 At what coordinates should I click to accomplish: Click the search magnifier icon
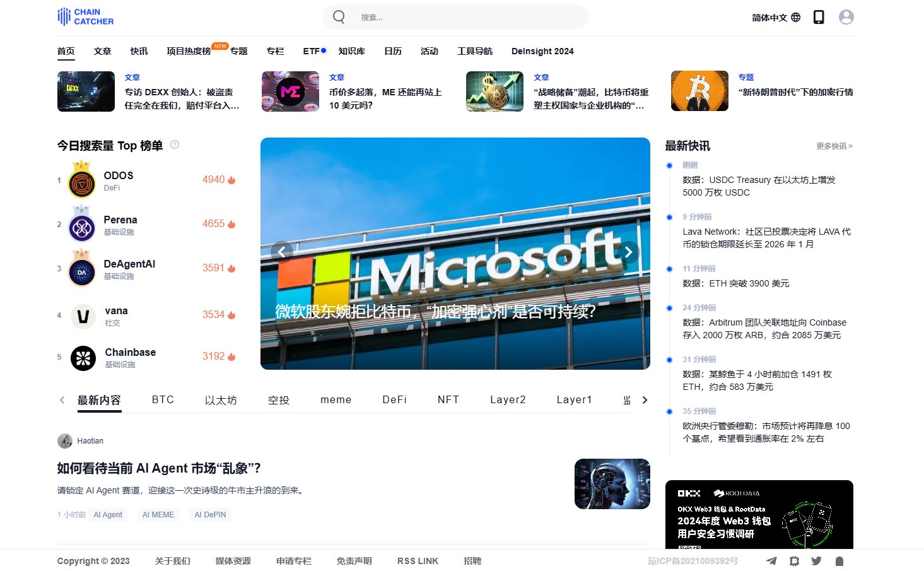coord(339,17)
